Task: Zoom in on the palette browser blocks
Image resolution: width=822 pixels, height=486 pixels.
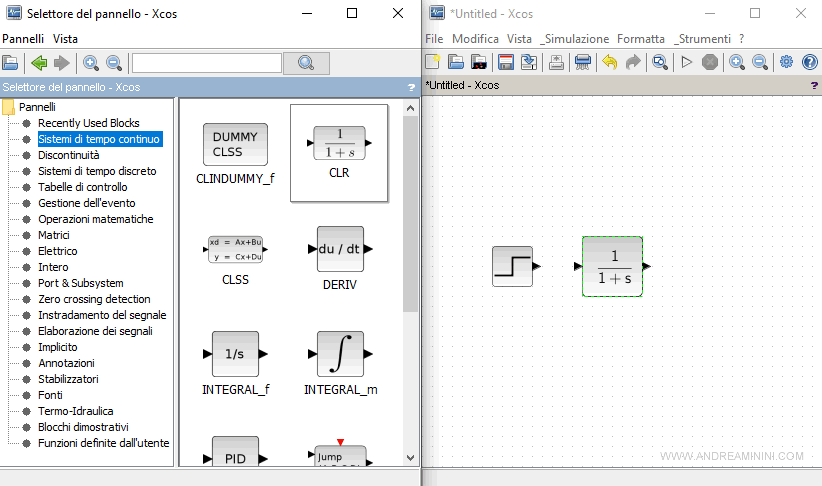Action: coord(91,63)
